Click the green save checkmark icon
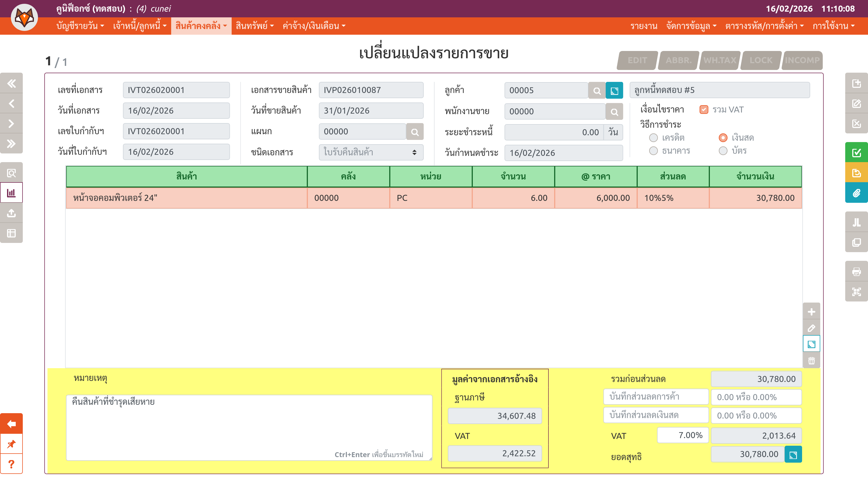This screenshot has height=488, width=868. click(x=856, y=153)
